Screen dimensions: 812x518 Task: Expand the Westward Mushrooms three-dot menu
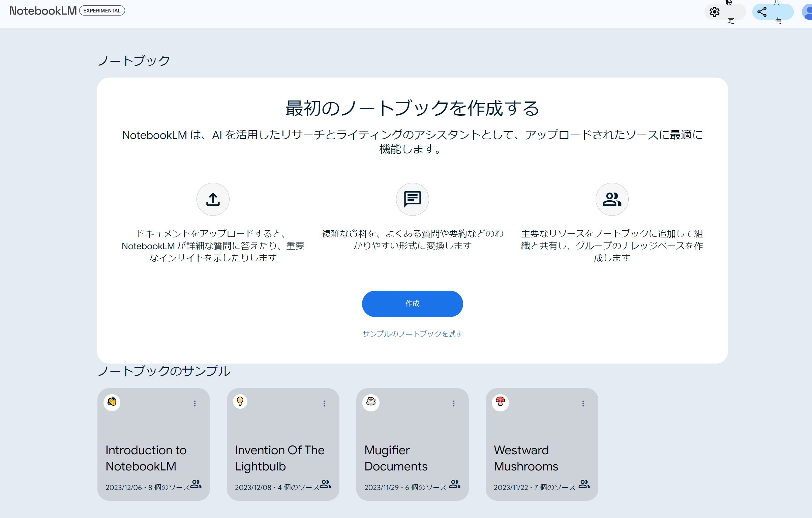click(x=583, y=404)
